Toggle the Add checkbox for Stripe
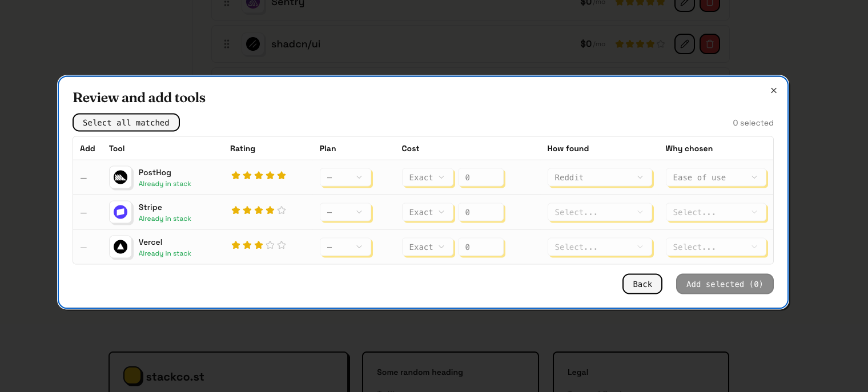 click(83, 212)
